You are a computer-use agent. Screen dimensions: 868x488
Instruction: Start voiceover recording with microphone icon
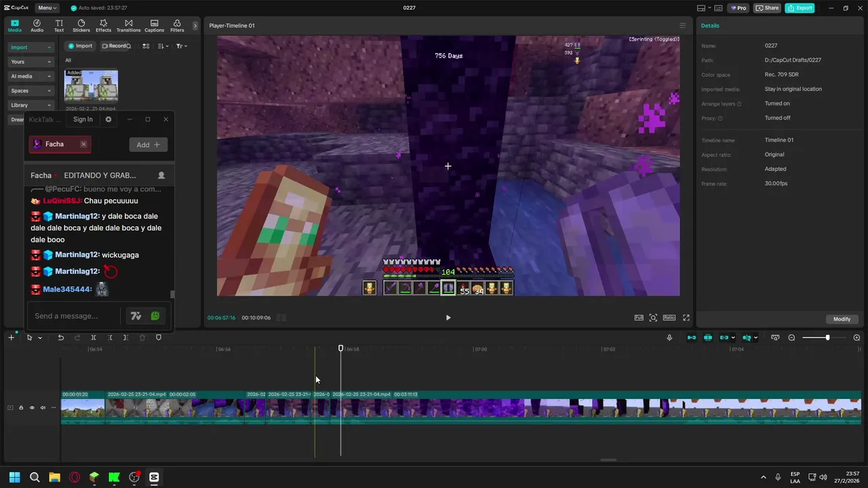point(669,338)
